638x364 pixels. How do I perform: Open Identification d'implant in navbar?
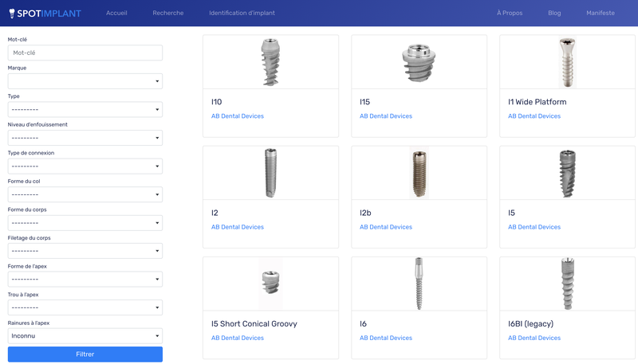tap(242, 13)
